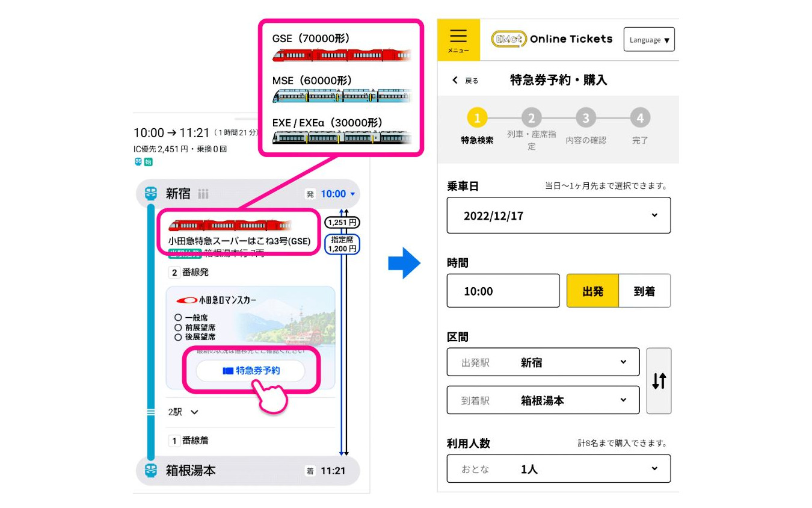Open the 出発駅 新宿 dropdown
This screenshot has height=508, width=812.
coord(543,362)
